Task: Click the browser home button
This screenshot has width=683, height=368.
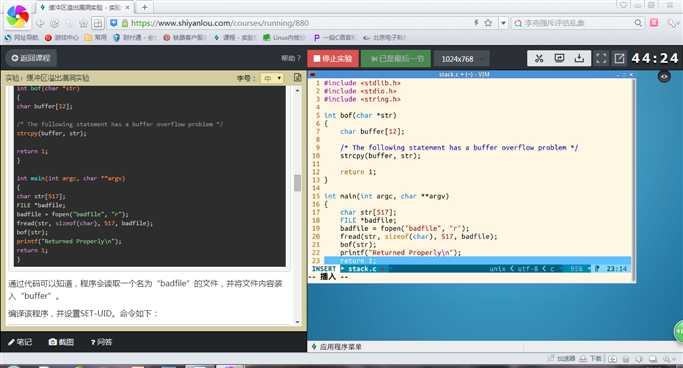Action: tap(84, 23)
